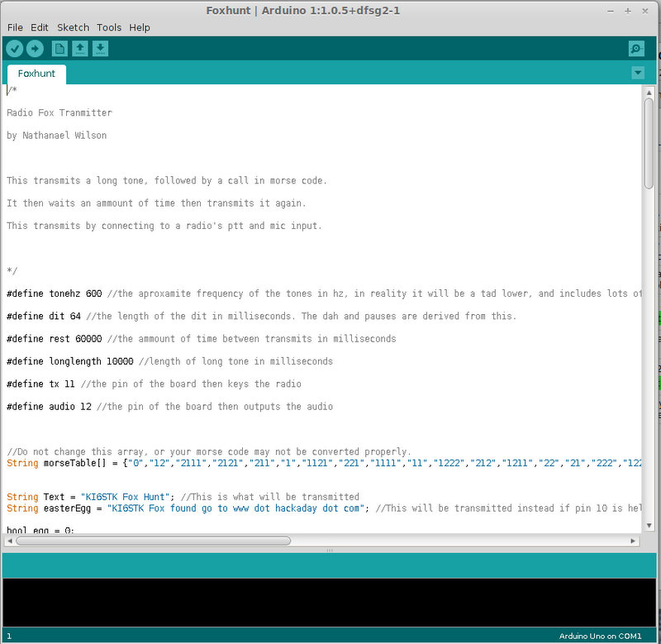Open the File menu
The image size is (661, 644).
[16, 27]
